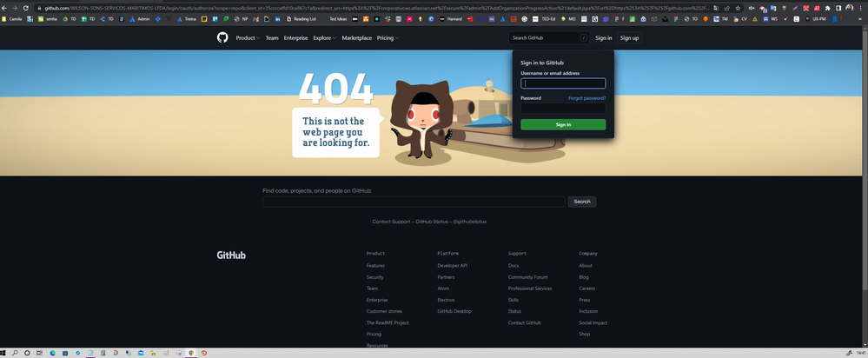Open the Contact GitHub footer link
Screen dimensions: 868x358
[x=524, y=322]
